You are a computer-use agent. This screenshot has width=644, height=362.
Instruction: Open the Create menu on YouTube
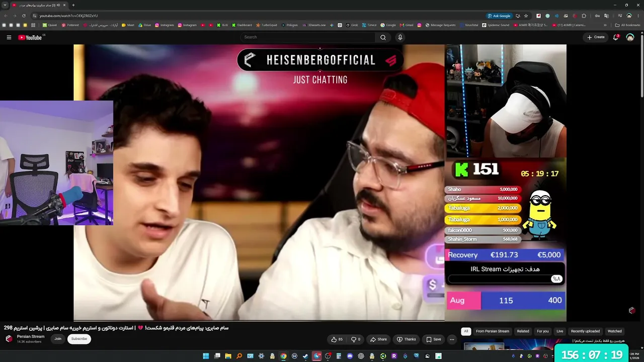596,37
